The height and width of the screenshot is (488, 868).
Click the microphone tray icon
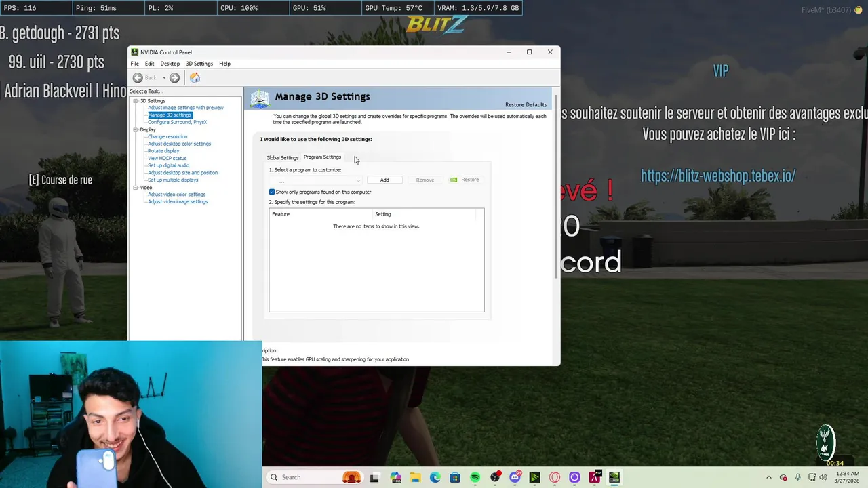[798, 478]
